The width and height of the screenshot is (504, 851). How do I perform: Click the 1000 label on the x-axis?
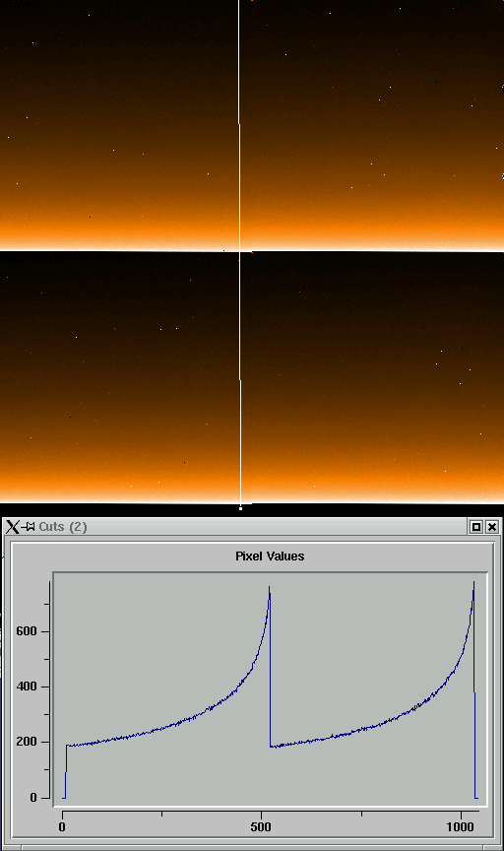coord(460,826)
